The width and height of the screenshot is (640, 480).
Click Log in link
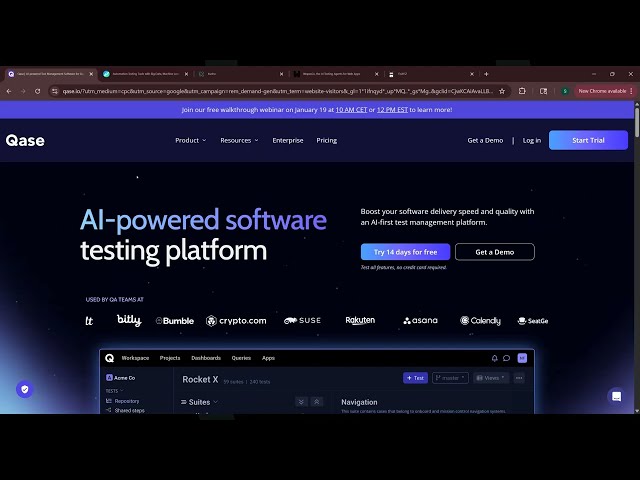532,140
